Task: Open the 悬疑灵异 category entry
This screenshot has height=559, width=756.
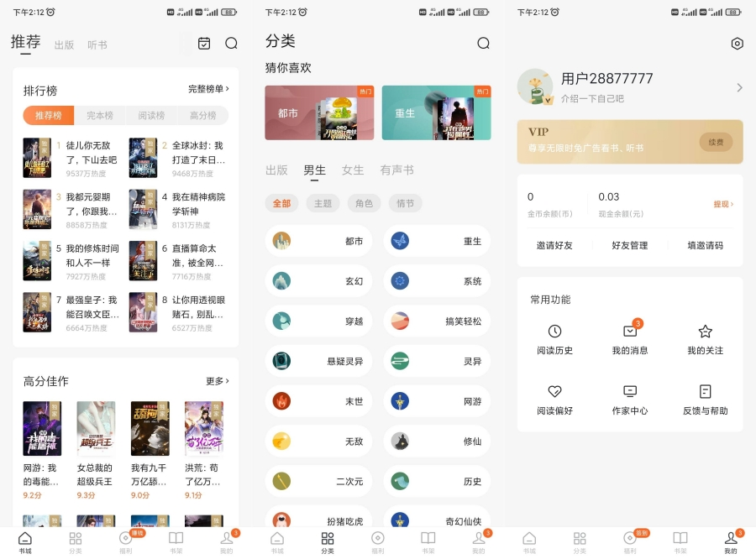Action: [318, 362]
